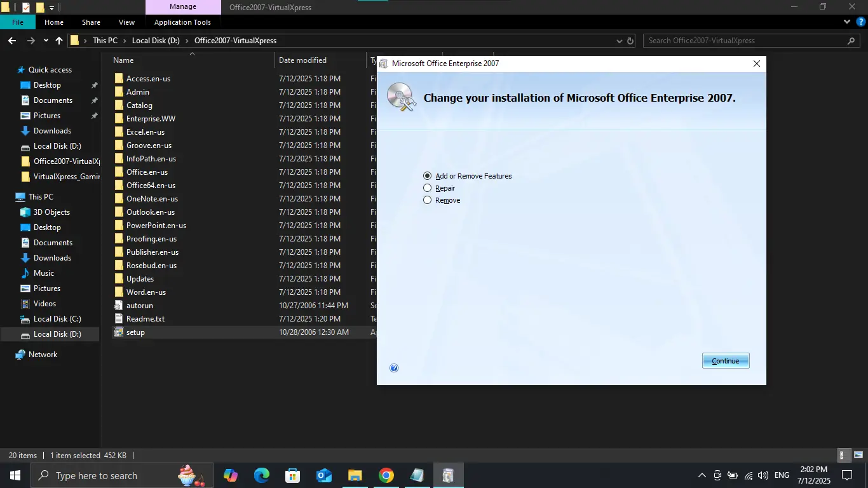Switch to the Share ribbon tab
Screen dimensions: 868x488
click(91, 22)
